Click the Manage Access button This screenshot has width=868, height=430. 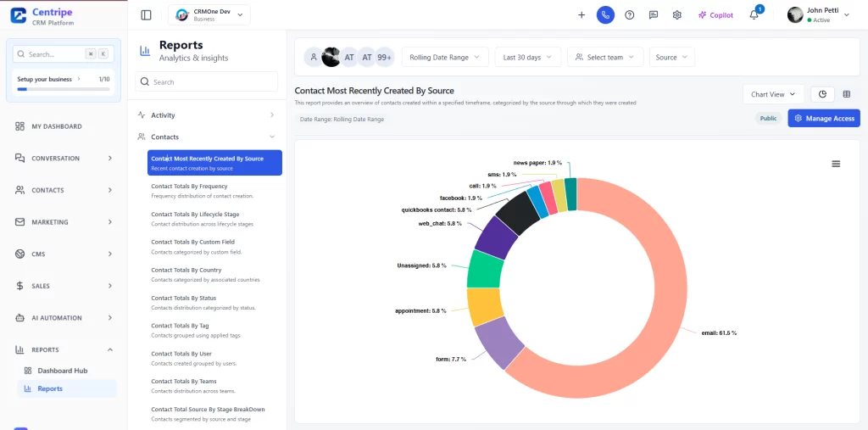pyautogui.click(x=824, y=118)
